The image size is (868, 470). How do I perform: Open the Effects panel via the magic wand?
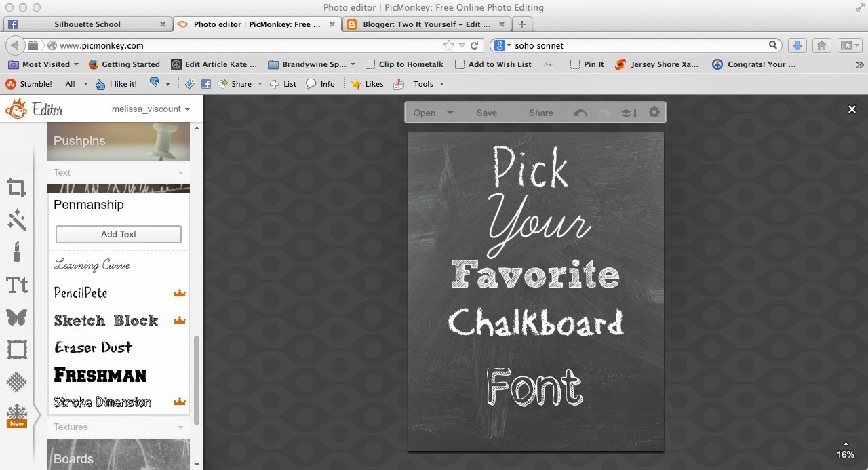click(16, 219)
